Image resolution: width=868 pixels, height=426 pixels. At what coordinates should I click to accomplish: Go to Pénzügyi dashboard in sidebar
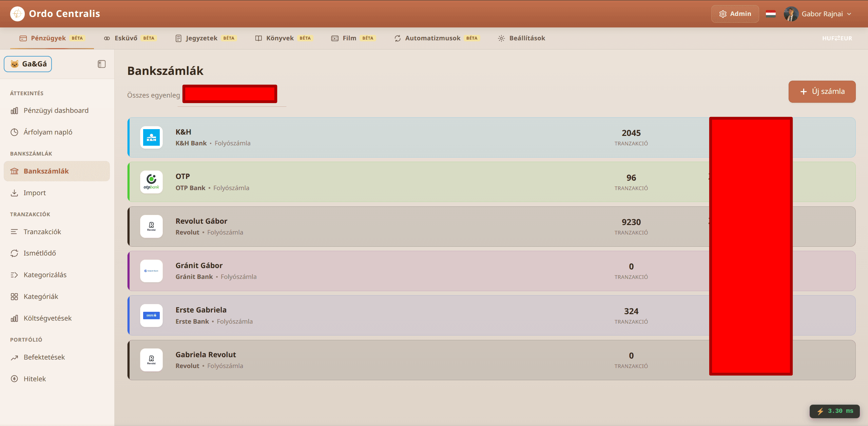[56, 110]
